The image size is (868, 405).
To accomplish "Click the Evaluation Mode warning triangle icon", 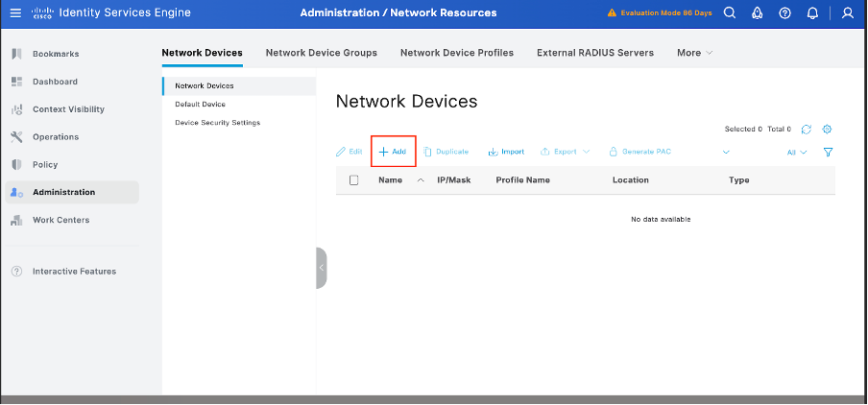I will click(612, 12).
